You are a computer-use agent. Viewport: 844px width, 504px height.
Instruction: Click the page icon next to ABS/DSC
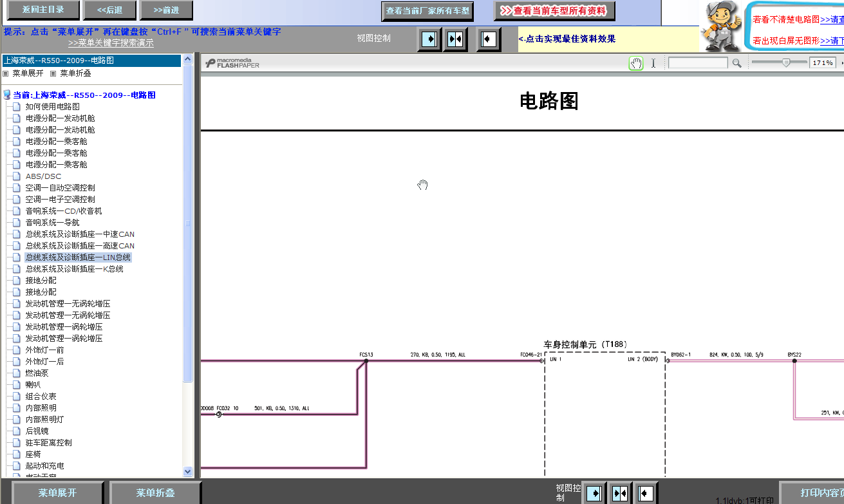pyautogui.click(x=17, y=176)
